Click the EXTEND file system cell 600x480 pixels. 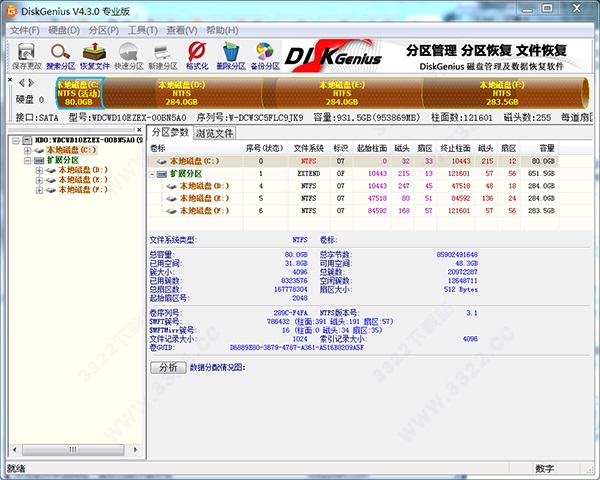point(308,174)
